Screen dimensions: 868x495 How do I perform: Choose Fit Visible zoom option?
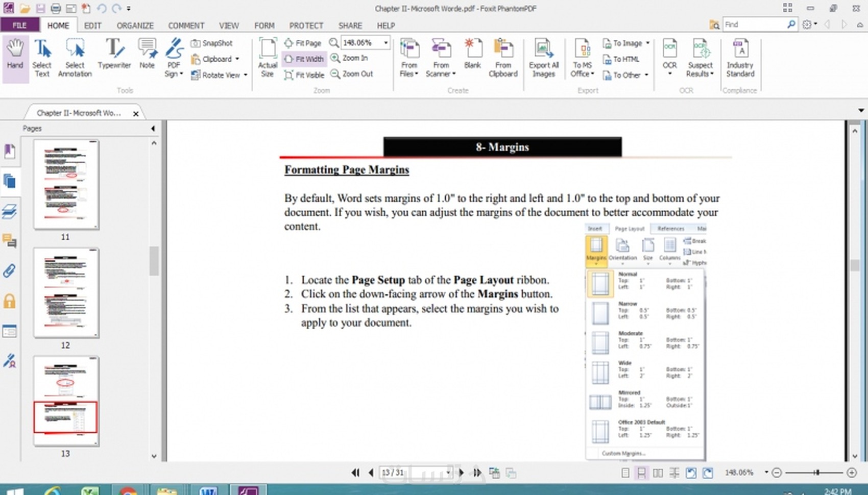tap(304, 75)
